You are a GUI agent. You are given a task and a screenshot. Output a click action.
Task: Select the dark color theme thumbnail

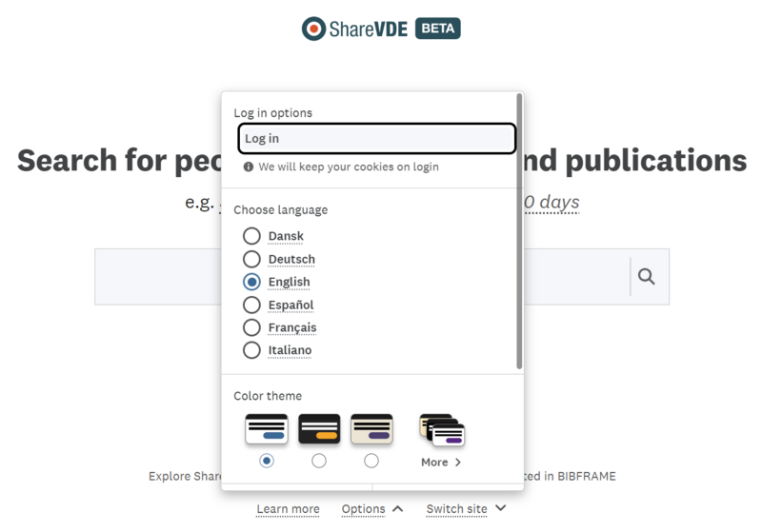pyautogui.click(x=319, y=430)
